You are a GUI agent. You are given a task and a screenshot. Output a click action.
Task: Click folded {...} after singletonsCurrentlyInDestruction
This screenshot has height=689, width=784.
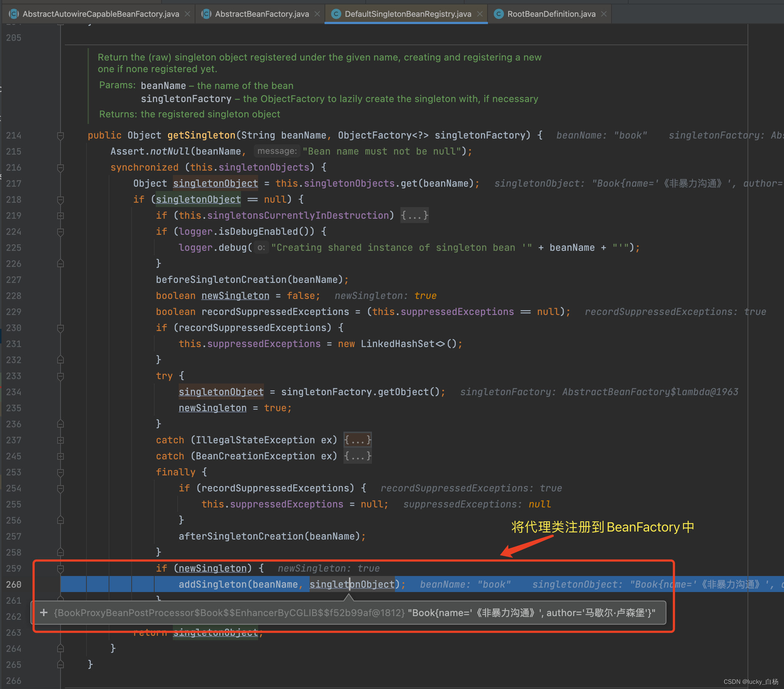click(x=414, y=215)
